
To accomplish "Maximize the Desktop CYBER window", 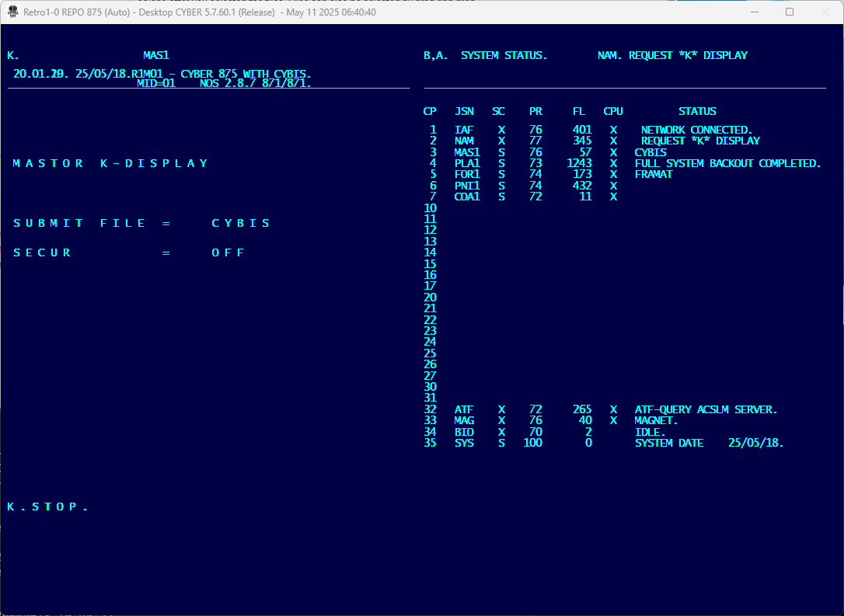I will pos(790,12).
